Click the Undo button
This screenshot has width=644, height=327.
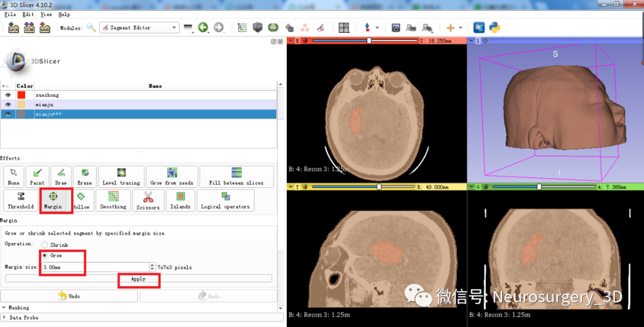tap(69, 296)
